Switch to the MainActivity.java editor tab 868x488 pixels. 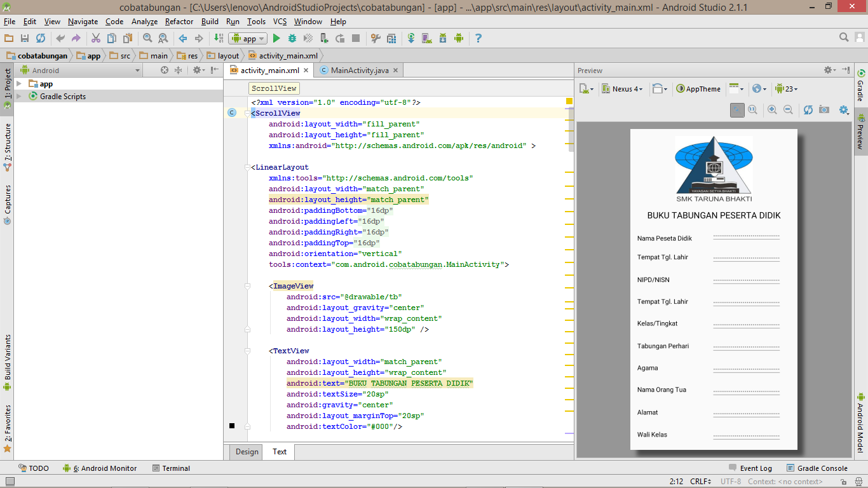coord(359,71)
